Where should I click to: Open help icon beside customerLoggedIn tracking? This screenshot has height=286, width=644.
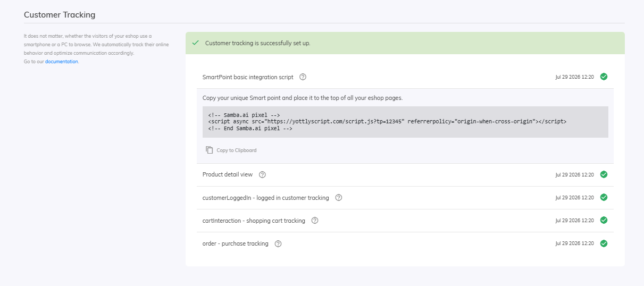point(339,198)
